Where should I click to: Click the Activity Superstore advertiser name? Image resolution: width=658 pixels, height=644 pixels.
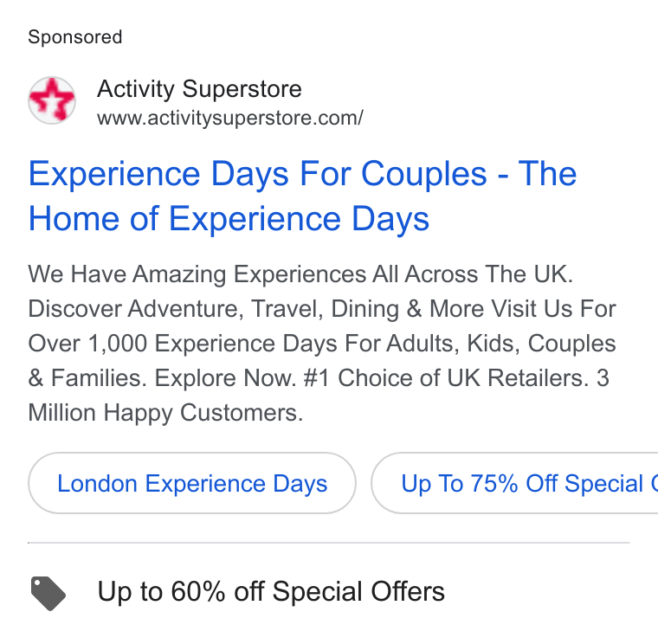tap(199, 89)
